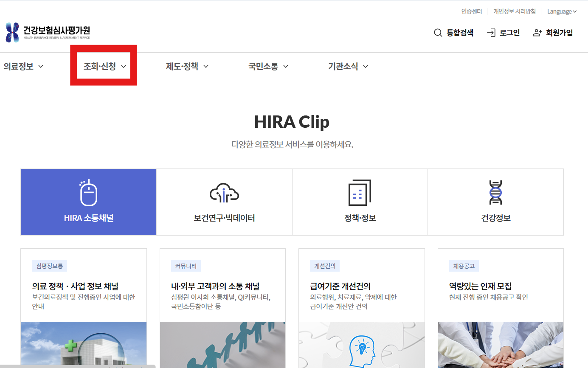Open the 내·외부 고객과의 소통 채널 card title

(x=215, y=286)
